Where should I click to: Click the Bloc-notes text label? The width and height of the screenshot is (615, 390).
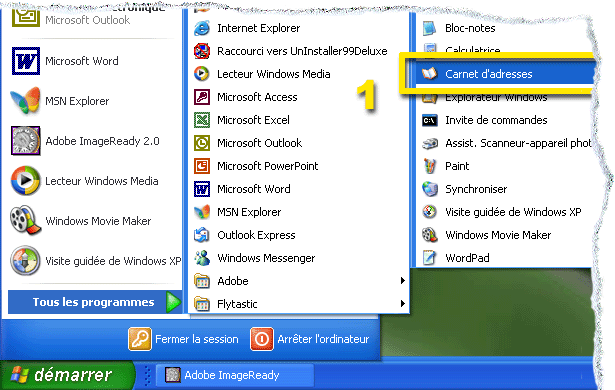pos(470,28)
